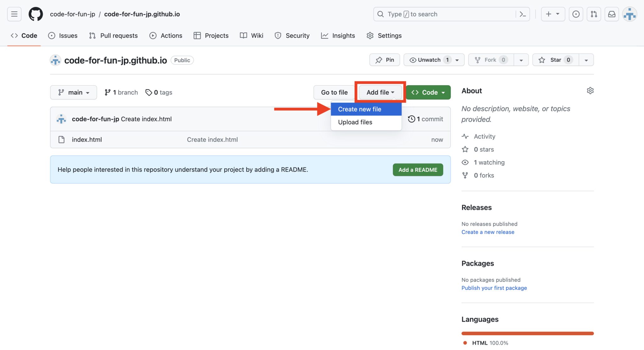Image resolution: width=644 pixels, height=350 pixels.
Task: Open the Unwatch notifications dropdown
Action: point(434,60)
